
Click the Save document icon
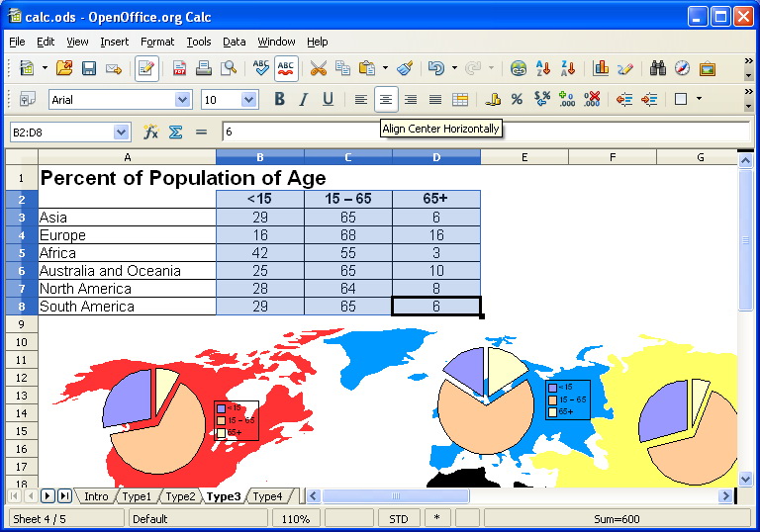click(89, 68)
